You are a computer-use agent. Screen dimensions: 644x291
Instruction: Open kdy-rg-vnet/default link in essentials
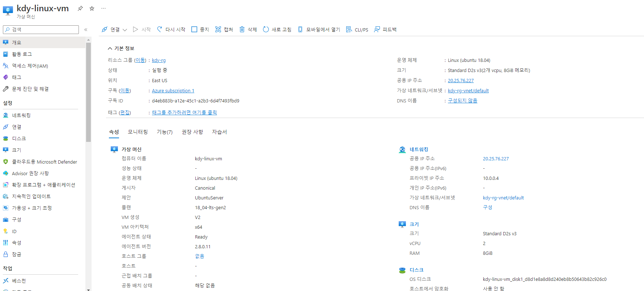468,91
